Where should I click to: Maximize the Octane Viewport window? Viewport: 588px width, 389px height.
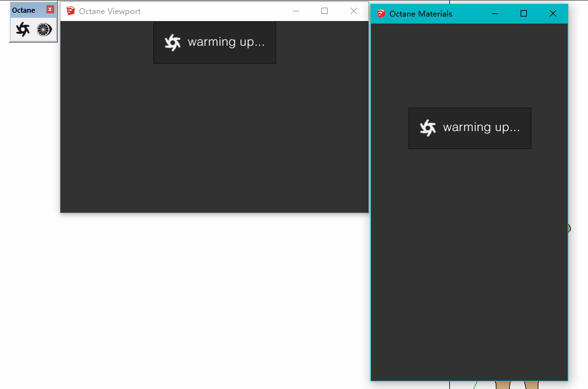tap(325, 11)
